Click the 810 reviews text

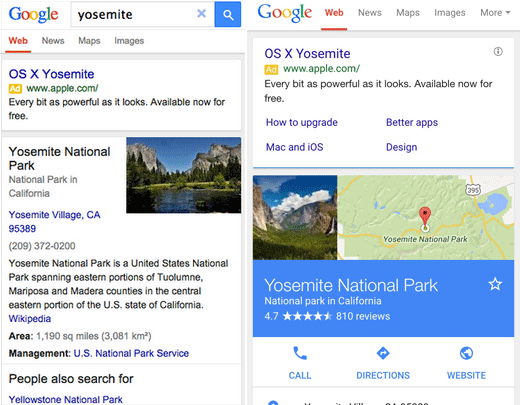pyautogui.click(x=363, y=316)
